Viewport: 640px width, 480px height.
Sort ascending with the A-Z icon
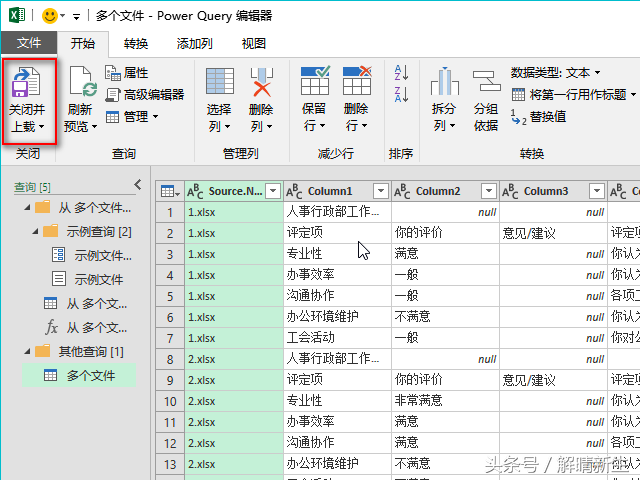(x=401, y=73)
